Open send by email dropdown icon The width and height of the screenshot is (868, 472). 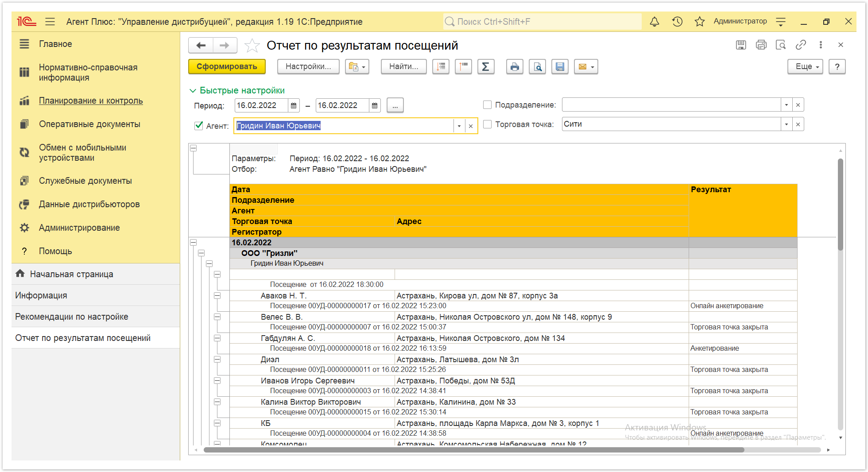586,67
